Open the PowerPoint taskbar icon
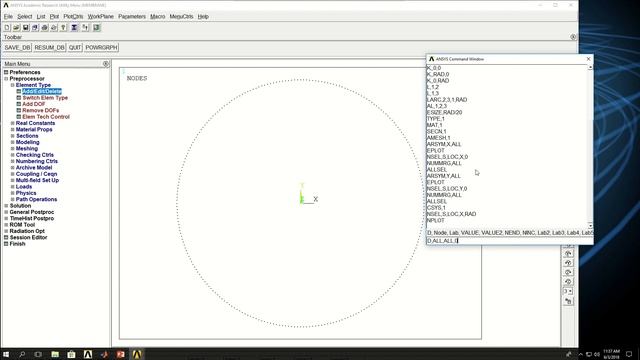This screenshot has height=360, width=640. click(x=120, y=354)
